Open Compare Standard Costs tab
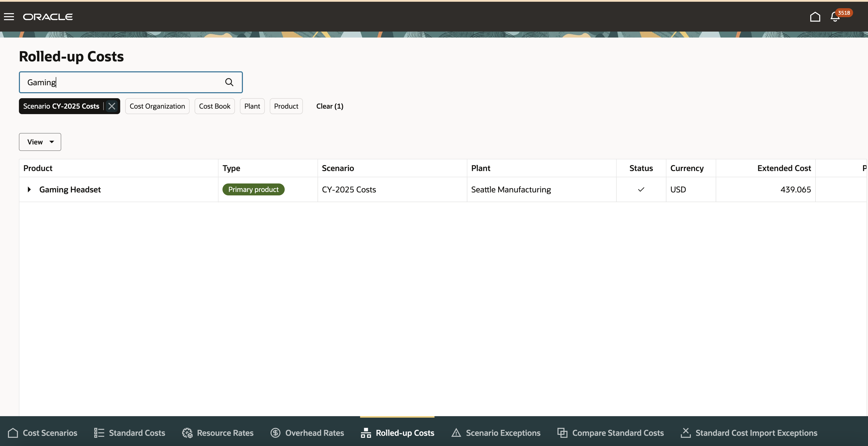868x446 pixels. [611, 433]
